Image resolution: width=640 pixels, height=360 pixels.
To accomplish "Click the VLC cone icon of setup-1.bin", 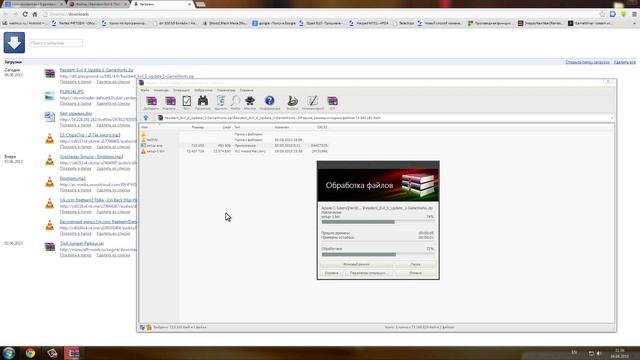I will pos(143,151).
